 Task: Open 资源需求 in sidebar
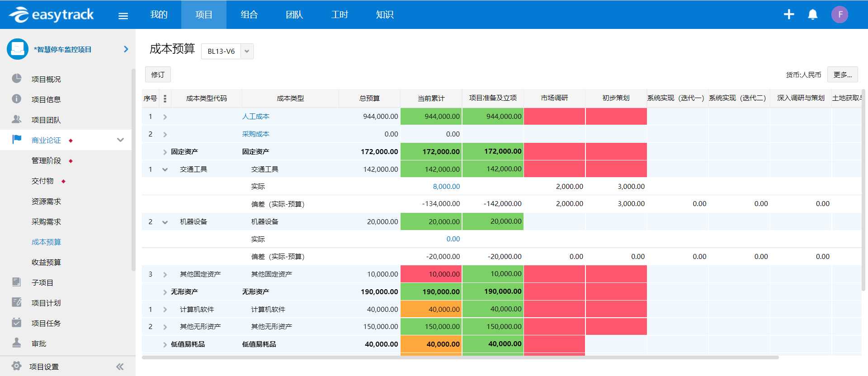coord(46,201)
